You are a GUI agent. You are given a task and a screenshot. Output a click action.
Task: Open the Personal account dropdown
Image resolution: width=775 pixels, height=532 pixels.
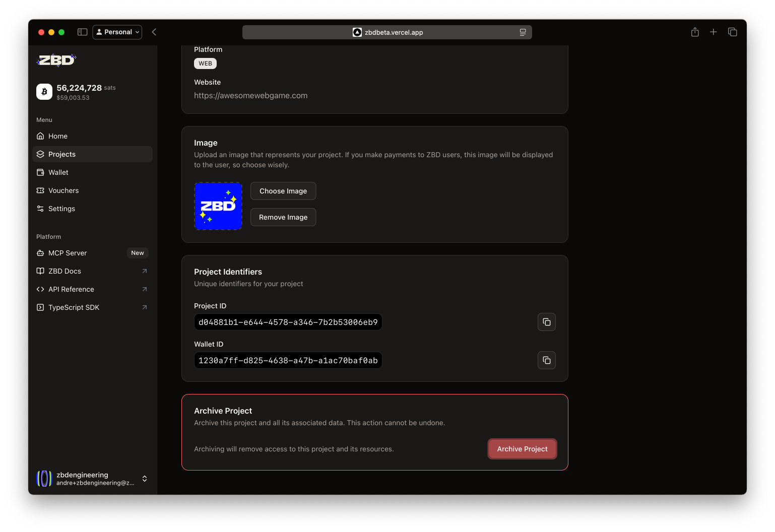(x=117, y=32)
